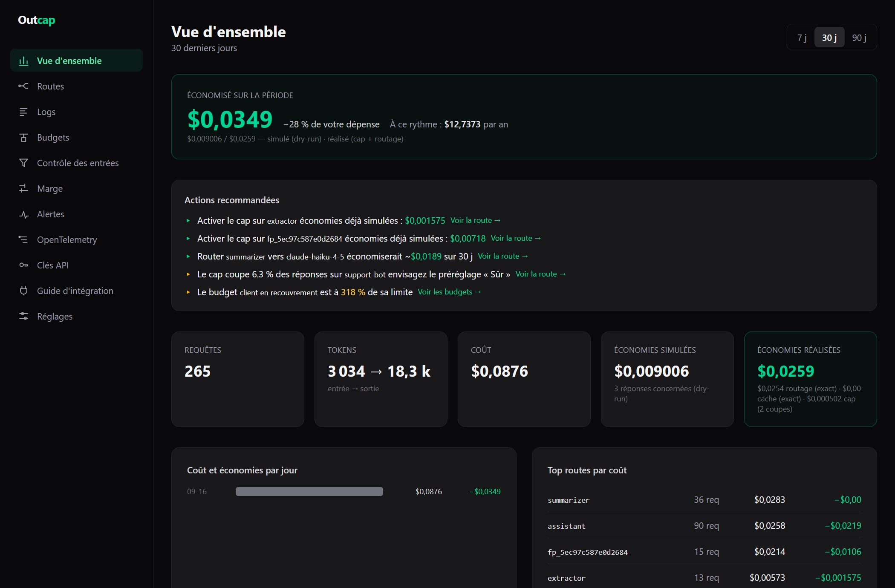Click 'Voir les budgets' link
895x588 pixels.
point(450,292)
